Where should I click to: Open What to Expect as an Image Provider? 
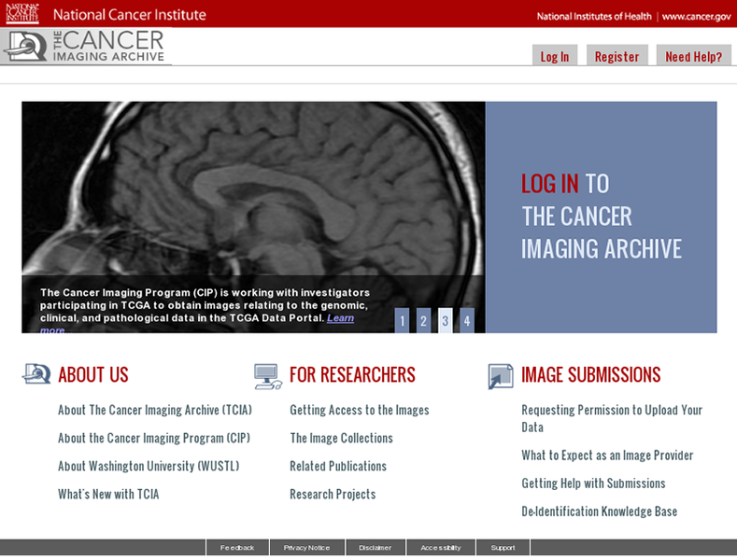coord(607,455)
